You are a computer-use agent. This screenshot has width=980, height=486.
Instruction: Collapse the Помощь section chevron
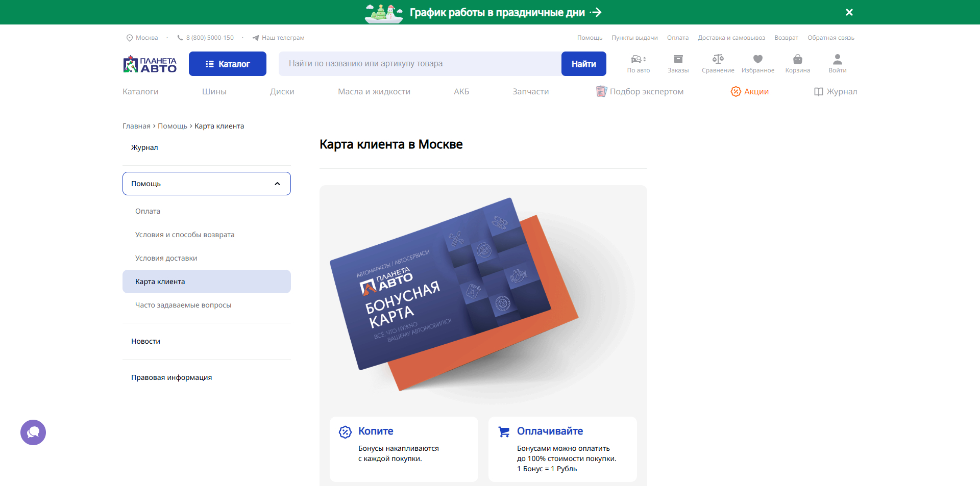click(x=277, y=183)
